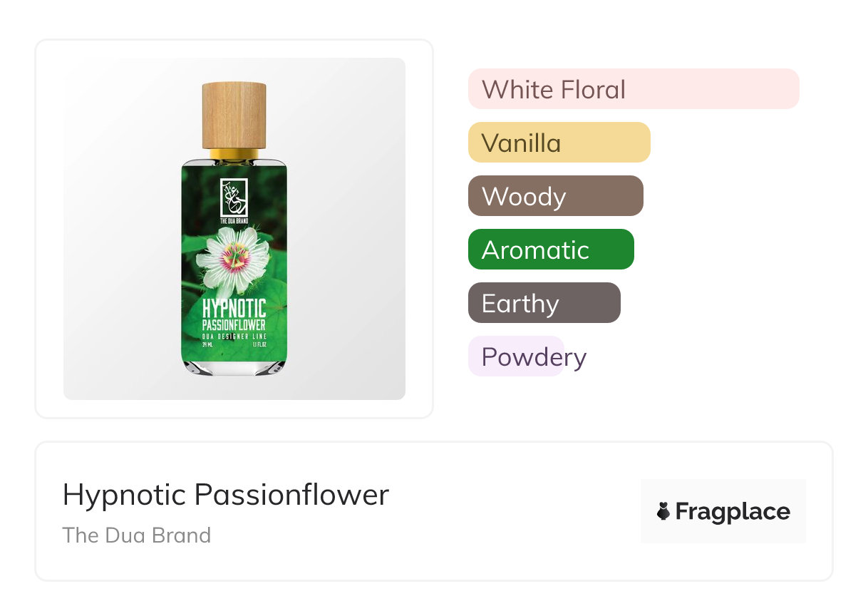
Task: Click the THE DUA BRAND text under the emblem
Action: point(234,222)
